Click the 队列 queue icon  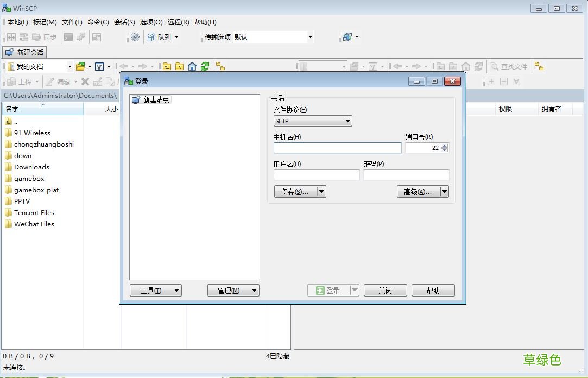pos(151,37)
